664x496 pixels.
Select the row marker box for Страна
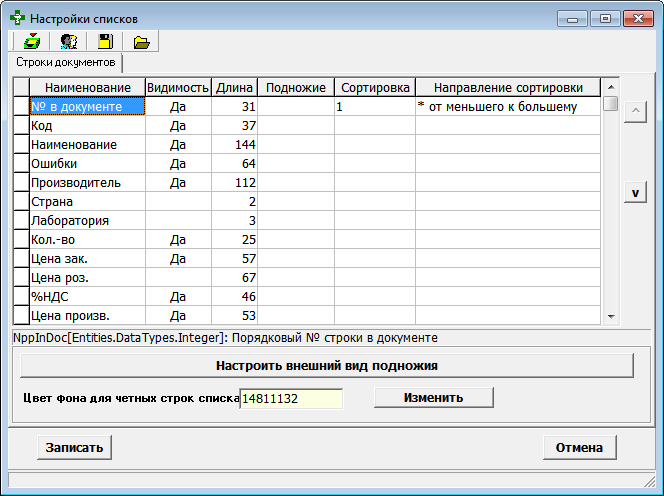tap(20, 202)
